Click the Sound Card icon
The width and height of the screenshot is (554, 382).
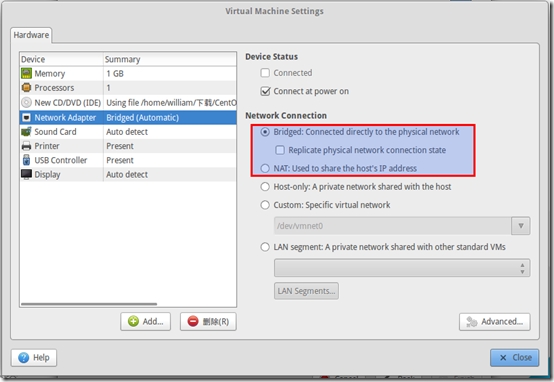point(26,132)
